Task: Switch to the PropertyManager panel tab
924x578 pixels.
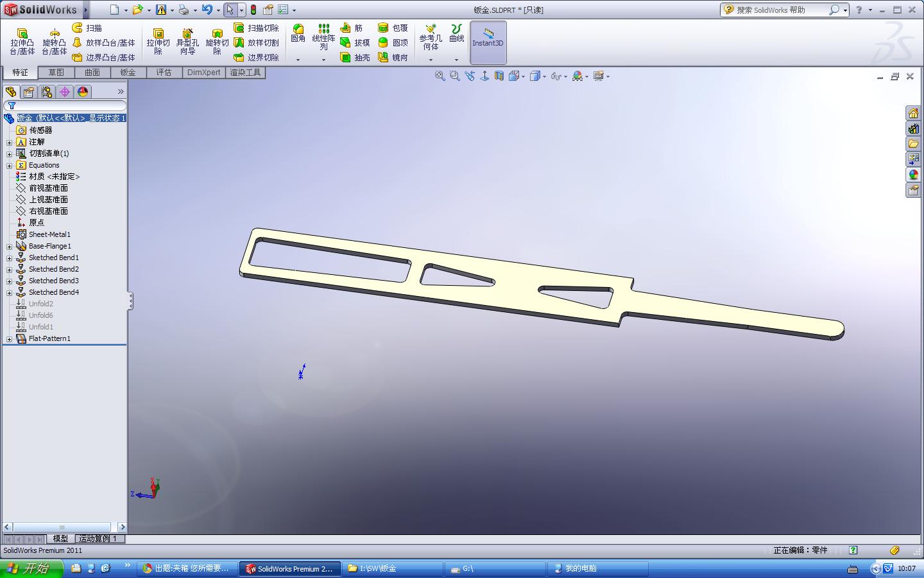Action: tap(29, 92)
